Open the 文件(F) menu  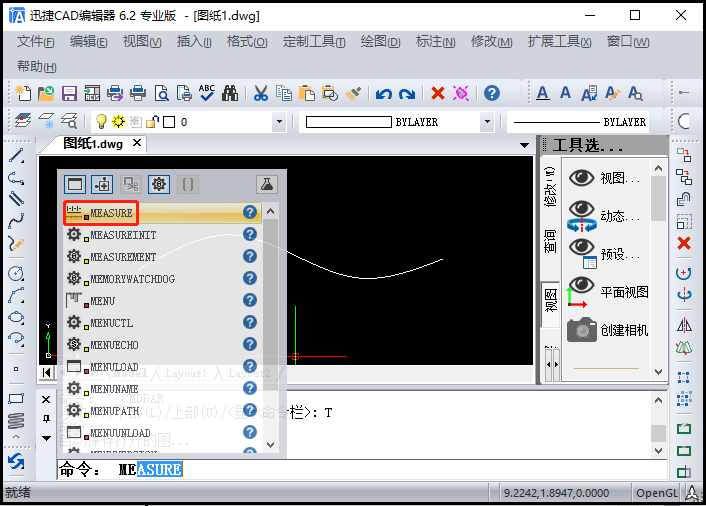(x=36, y=42)
